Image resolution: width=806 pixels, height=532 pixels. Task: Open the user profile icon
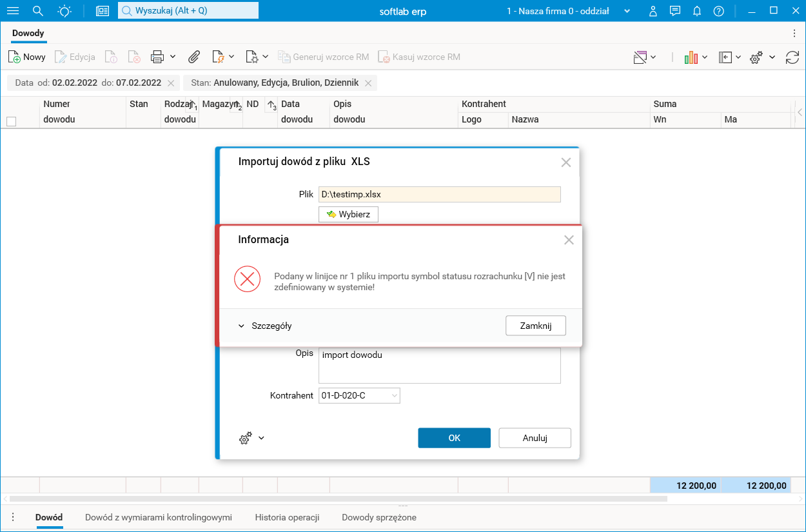click(653, 11)
